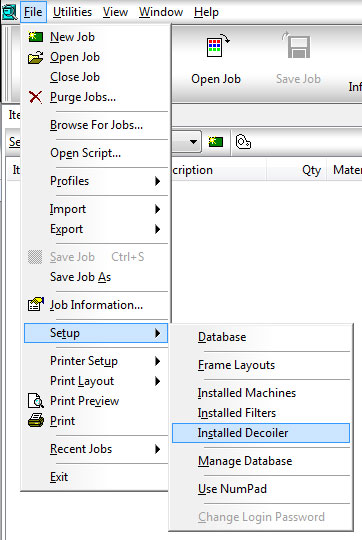
Task: Expand the Setup submenu arrow
Action: point(157,333)
